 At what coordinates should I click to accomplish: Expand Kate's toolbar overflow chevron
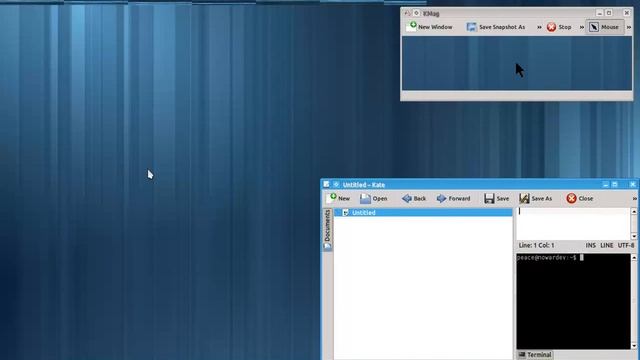634,199
